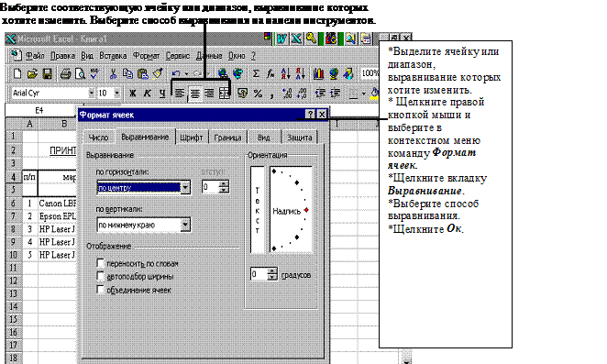
Task: Open the Формат menu
Action: [x=146, y=56]
